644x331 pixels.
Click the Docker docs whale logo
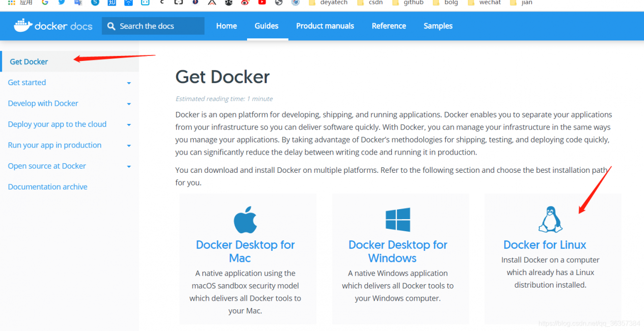tap(23, 26)
